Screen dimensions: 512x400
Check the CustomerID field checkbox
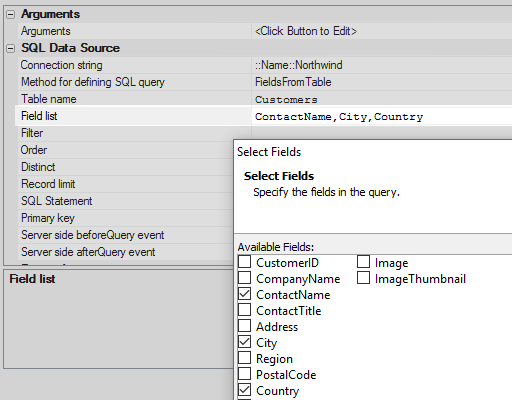(245, 262)
